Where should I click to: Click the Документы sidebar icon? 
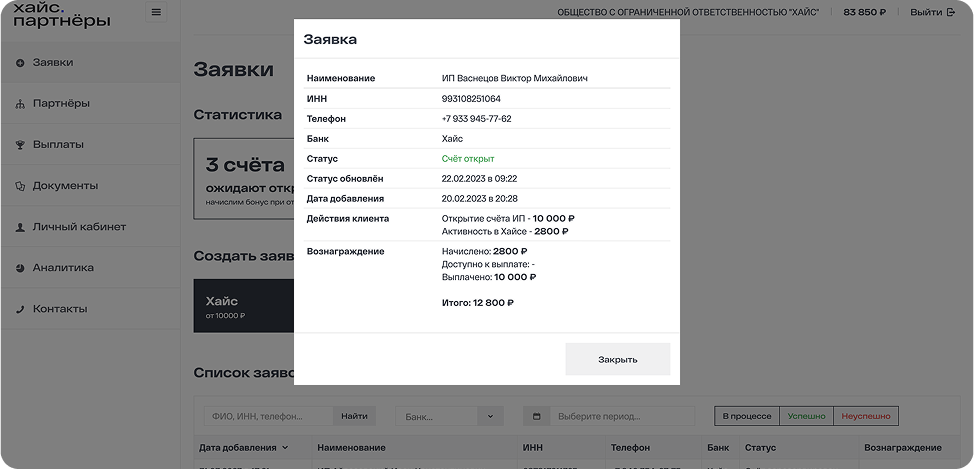(20, 186)
